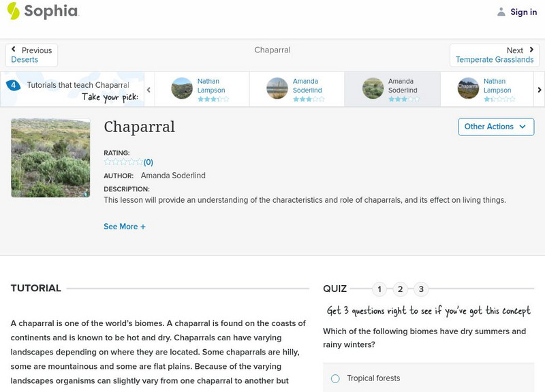The width and height of the screenshot is (545, 392).
Task: Jump to quiz question 2
Action: pyautogui.click(x=401, y=289)
